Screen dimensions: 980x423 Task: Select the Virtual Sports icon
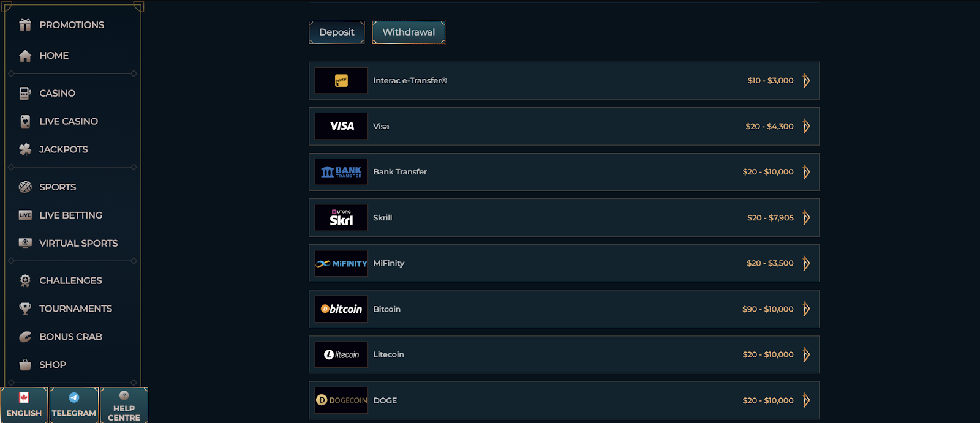(x=25, y=243)
